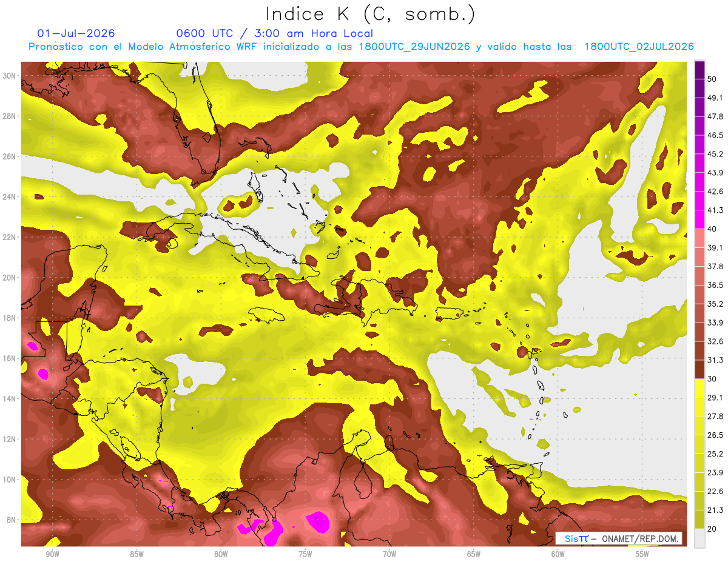The height and width of the screenshot is (562, 728).
Task: Click the "60W" longitude label
Action: pos(558,554)
